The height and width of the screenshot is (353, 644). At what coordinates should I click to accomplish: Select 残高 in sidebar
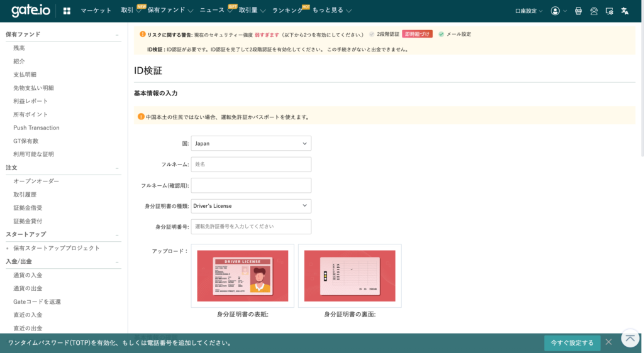point(19,48)
